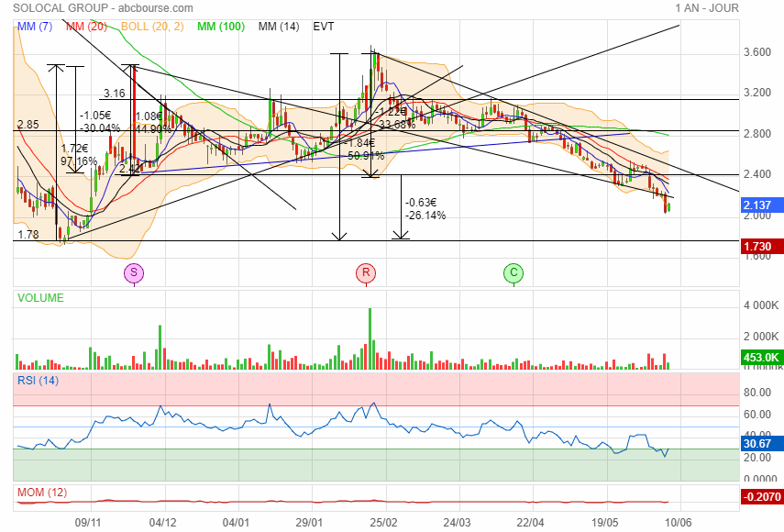Click the VOLUME panel label
784x532 pixels.
click(x=40, y=298)
